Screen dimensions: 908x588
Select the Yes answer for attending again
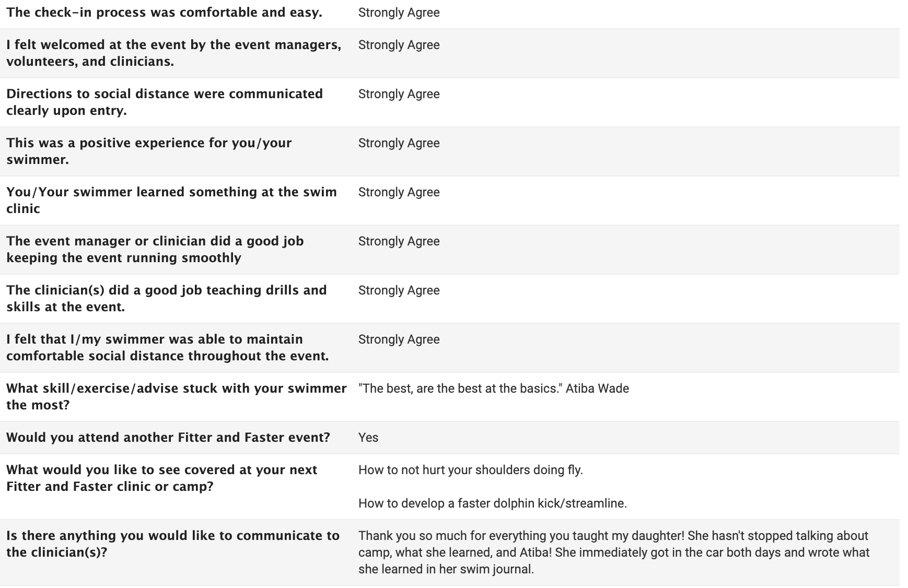pos(368,438)
